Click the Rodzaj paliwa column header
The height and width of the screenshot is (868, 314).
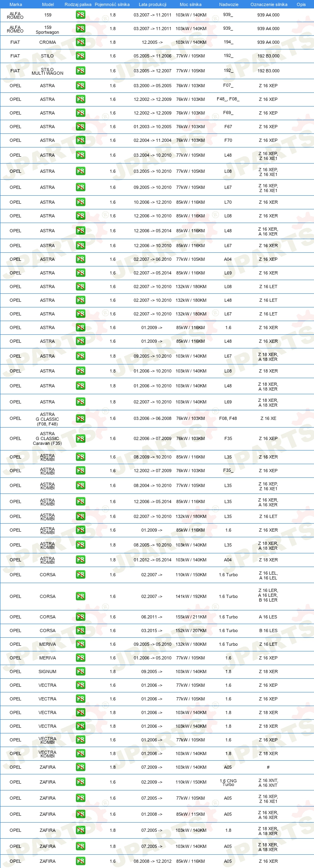click(78, 4)
